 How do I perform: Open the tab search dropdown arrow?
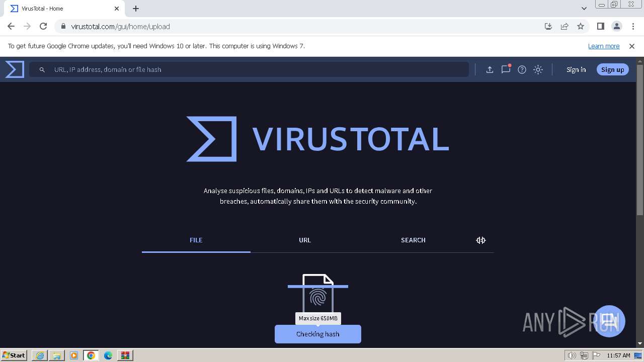coord(584,9)
